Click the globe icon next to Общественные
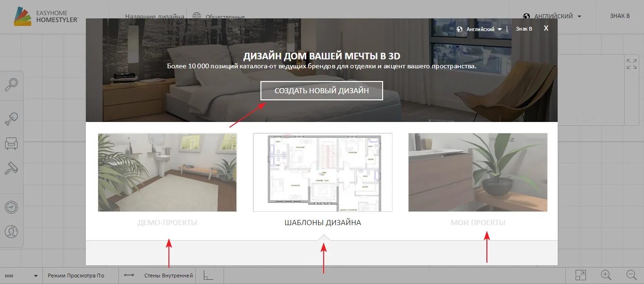The image size is (644, 284). pos(196,16)
